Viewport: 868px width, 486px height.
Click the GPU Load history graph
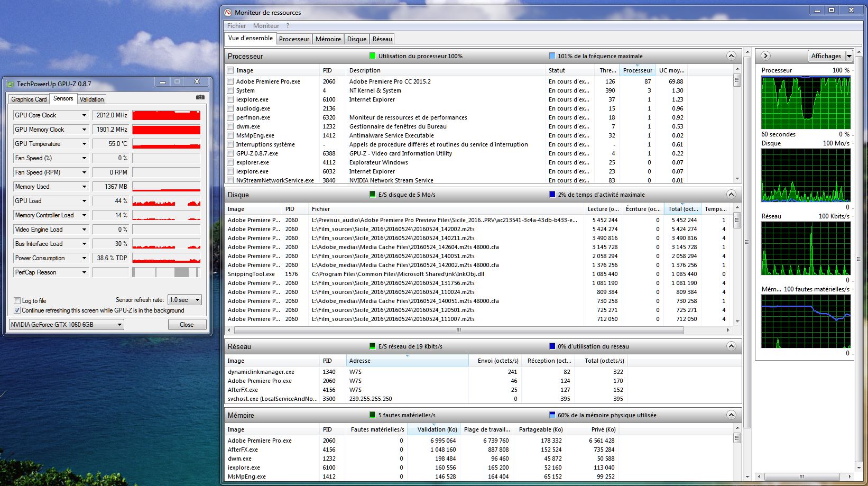click(166, 201)
